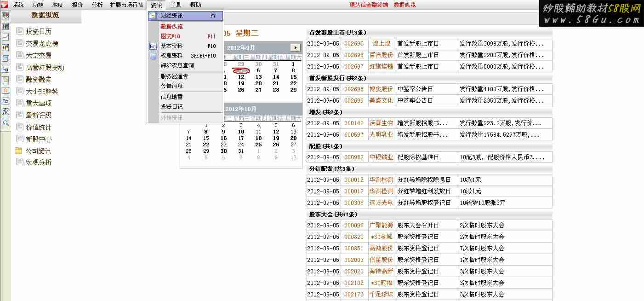644x301 pixels.
Task: Choose 财经资讯 F7 from dropdown menu
Action: click(x=185, y=16)
